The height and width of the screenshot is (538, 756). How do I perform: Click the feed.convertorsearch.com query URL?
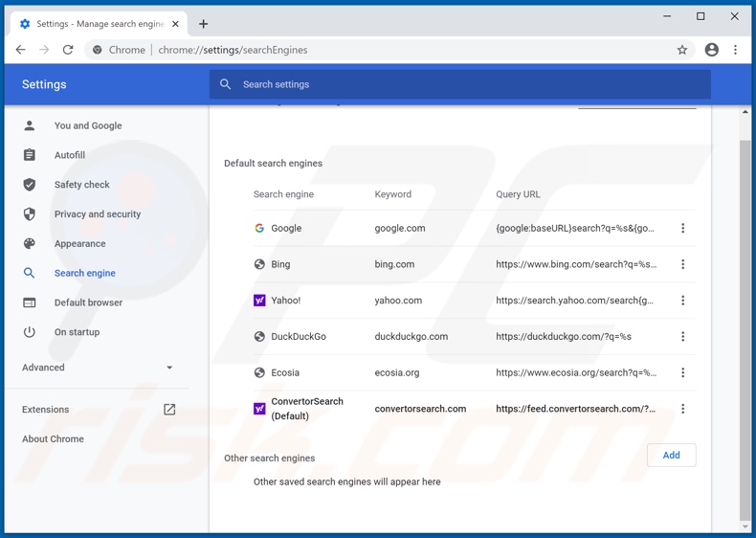click(576, 409)
